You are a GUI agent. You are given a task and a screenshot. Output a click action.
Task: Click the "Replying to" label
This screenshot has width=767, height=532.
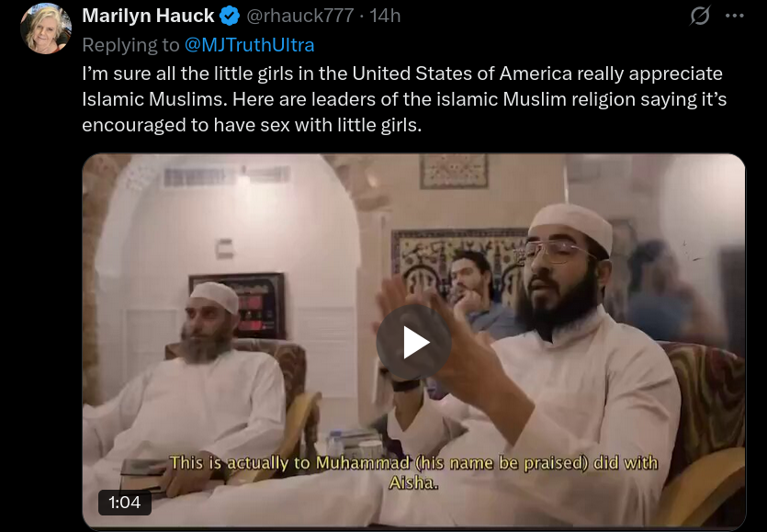pyautogui.click(x=130, y=45)
